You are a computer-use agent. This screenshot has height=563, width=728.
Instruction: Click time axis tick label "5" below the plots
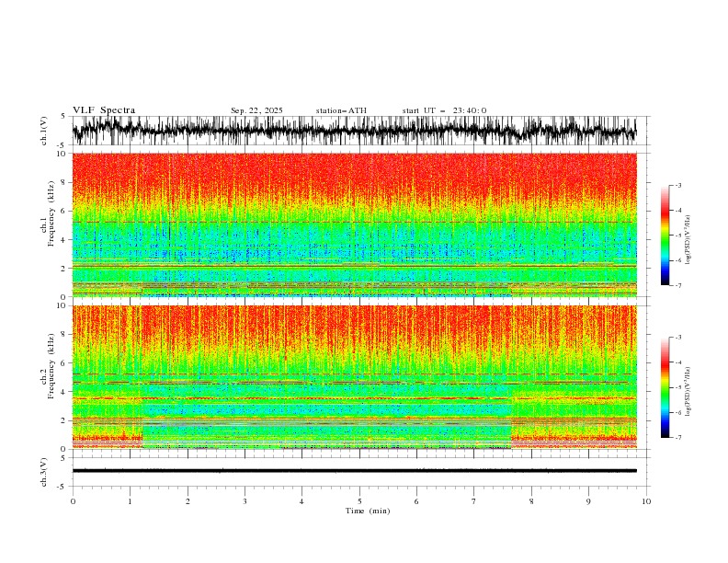coord(359,501)
